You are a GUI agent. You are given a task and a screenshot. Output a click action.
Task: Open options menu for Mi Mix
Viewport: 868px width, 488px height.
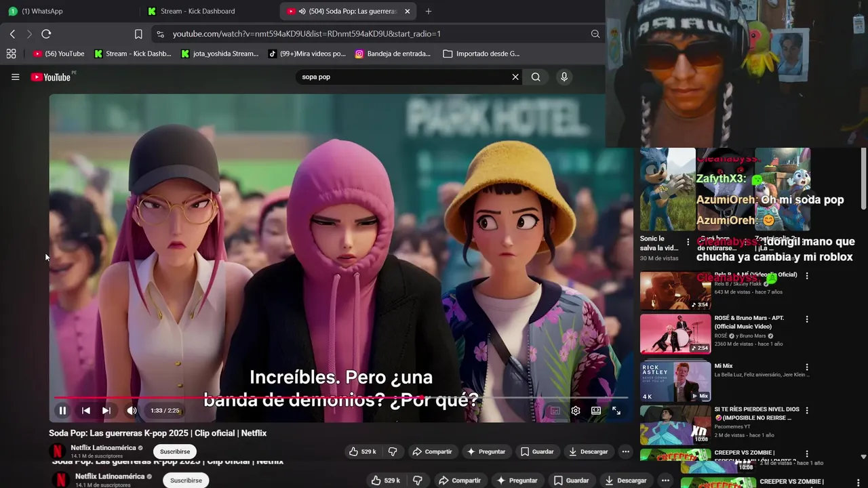(x=807, y=367)
